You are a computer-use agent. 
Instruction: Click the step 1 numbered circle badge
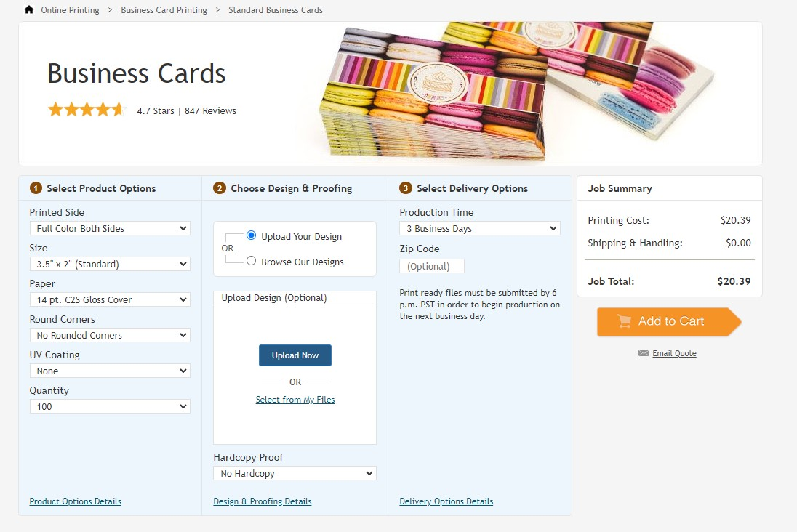36,188
